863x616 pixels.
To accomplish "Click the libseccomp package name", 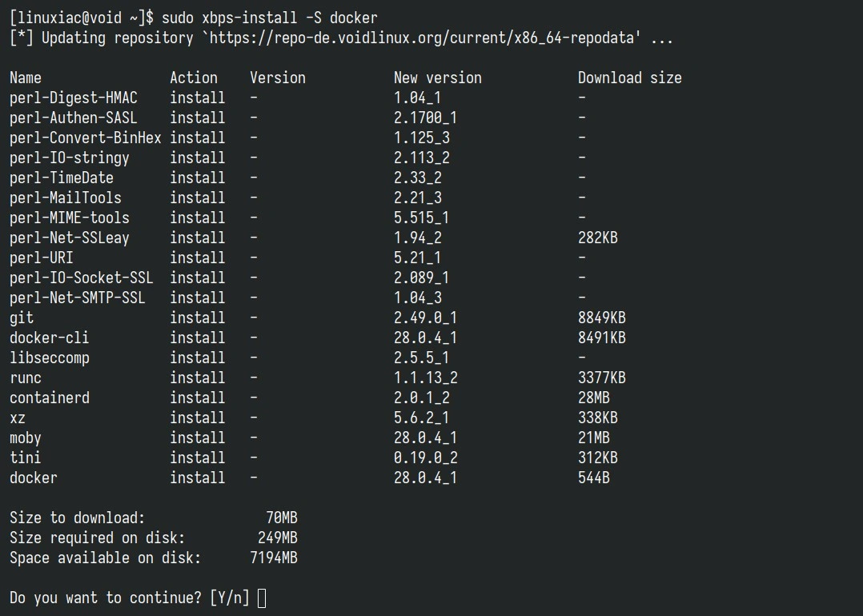I will coord(50,358).
